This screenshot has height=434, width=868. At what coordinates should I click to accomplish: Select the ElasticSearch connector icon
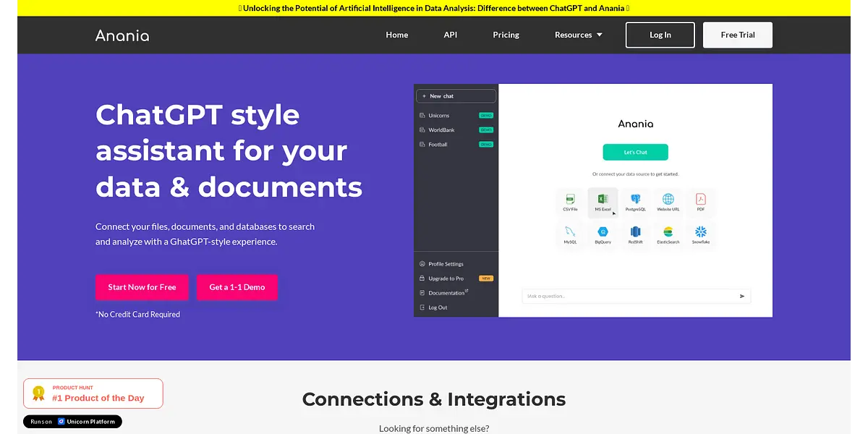coord(668,233)
